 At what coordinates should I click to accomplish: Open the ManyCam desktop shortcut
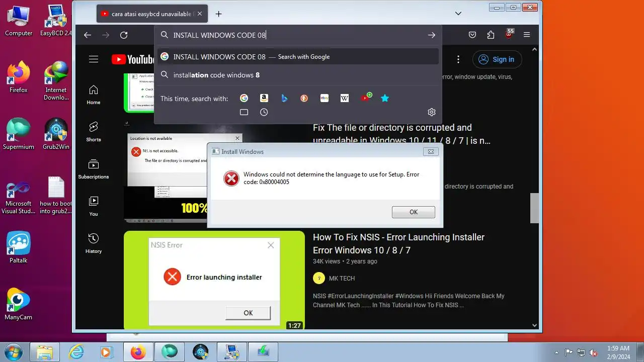[19, 304]
